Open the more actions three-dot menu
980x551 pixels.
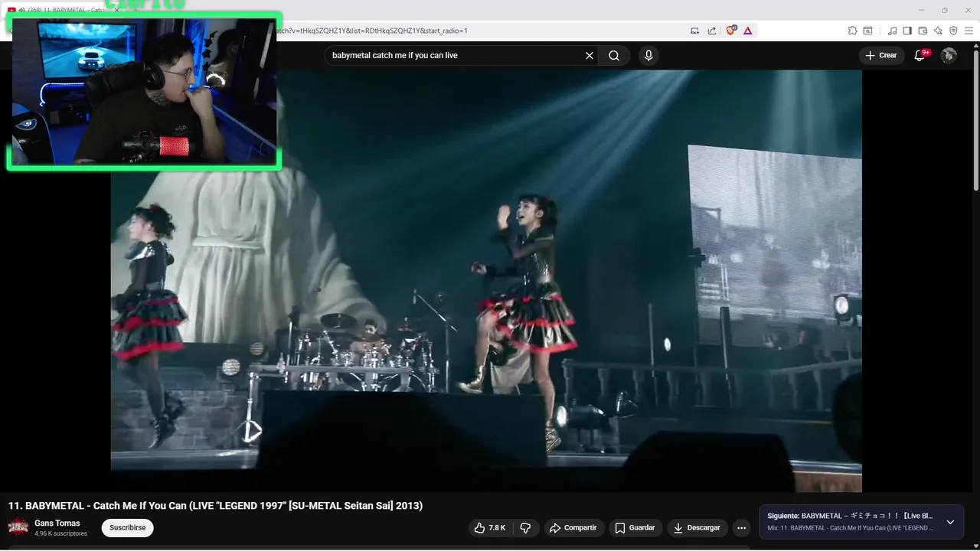tap(741, 528)
